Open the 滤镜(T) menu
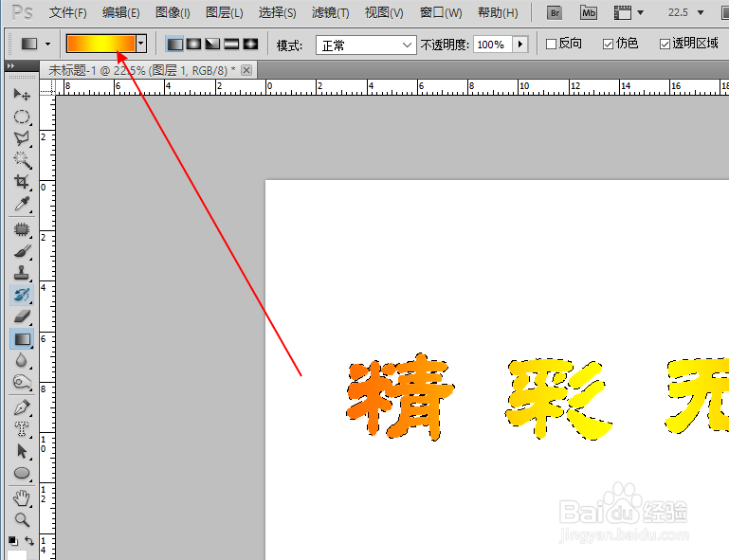Screen dimensions: 729x560 (x=330, y=12)
